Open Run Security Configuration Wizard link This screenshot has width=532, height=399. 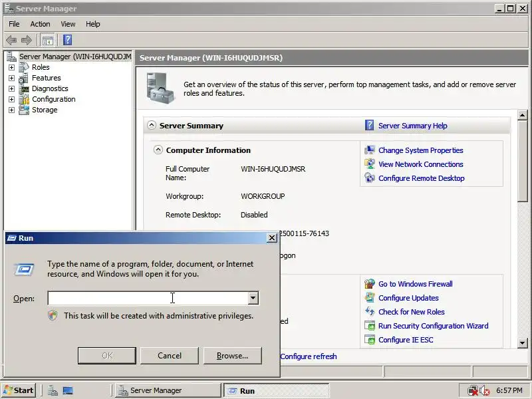(434, 326)
